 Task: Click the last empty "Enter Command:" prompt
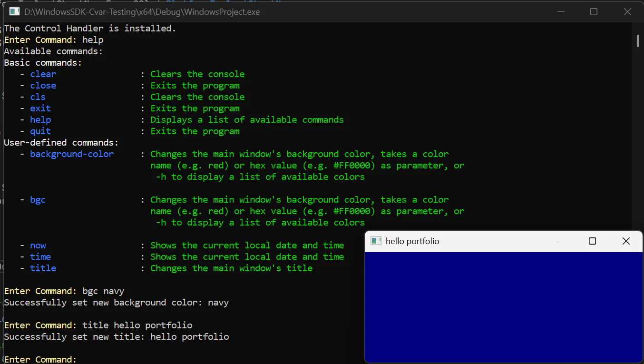pos(40,359)
